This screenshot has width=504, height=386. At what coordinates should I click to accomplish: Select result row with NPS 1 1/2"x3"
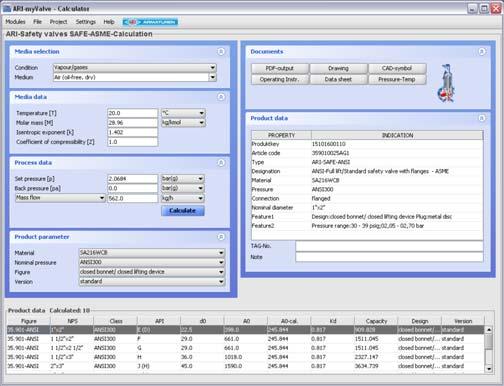(246, 357)
